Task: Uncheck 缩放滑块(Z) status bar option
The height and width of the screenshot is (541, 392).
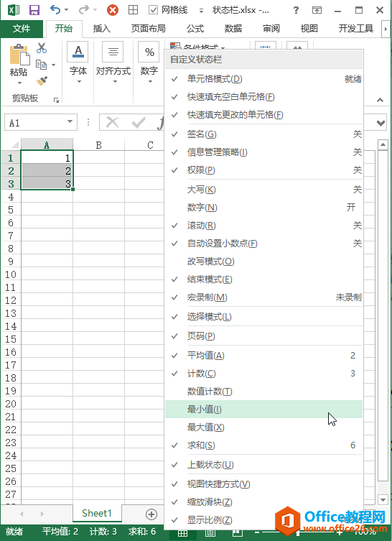Action: [263, 501]
